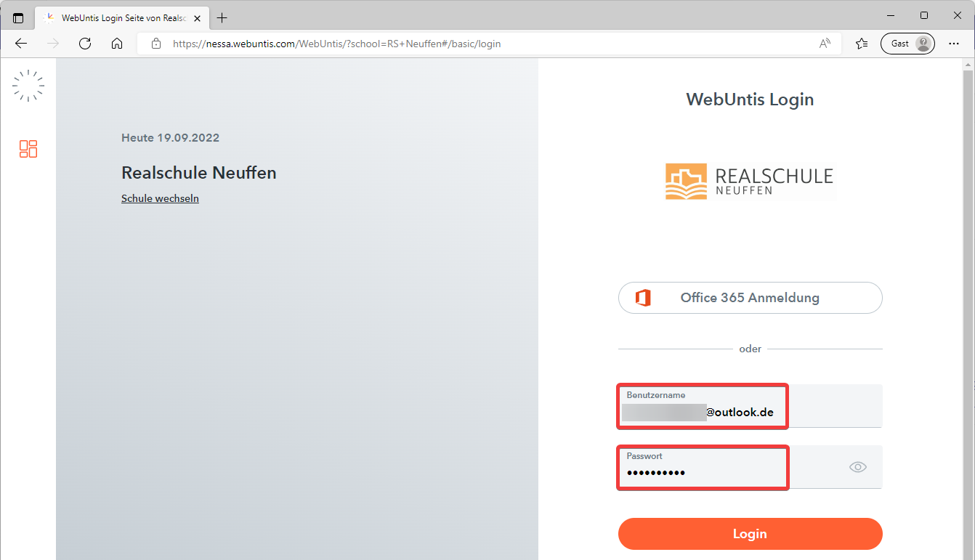975x560 pixels.
Task: Toggle password visibility eye icon
Action: 857,467
